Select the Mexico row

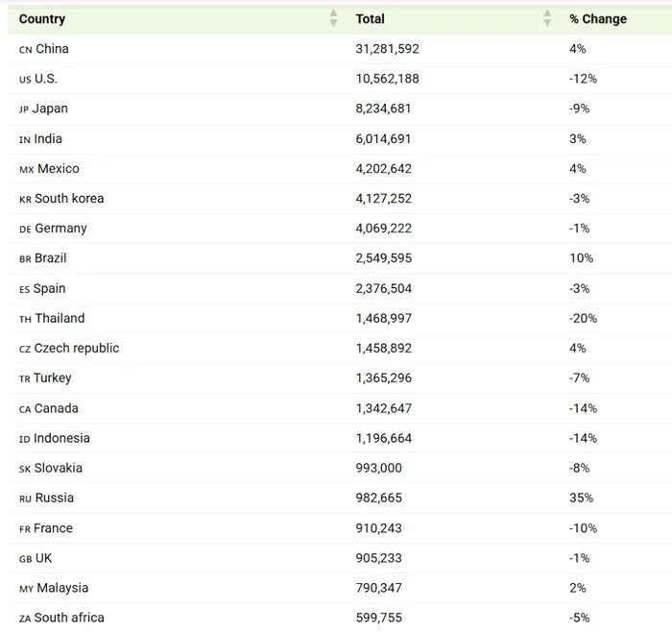pos(340,168)
